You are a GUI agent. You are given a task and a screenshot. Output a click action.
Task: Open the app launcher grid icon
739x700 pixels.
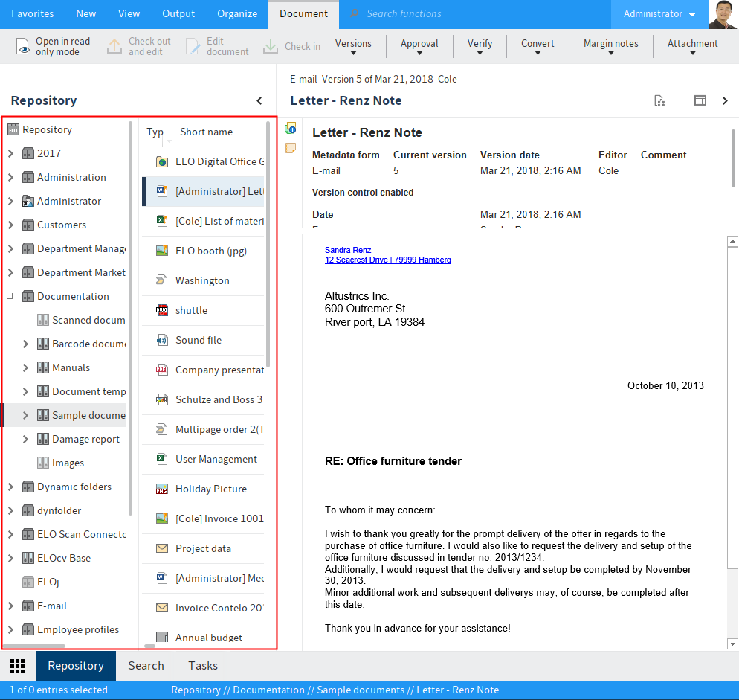[x=18, y=666]
